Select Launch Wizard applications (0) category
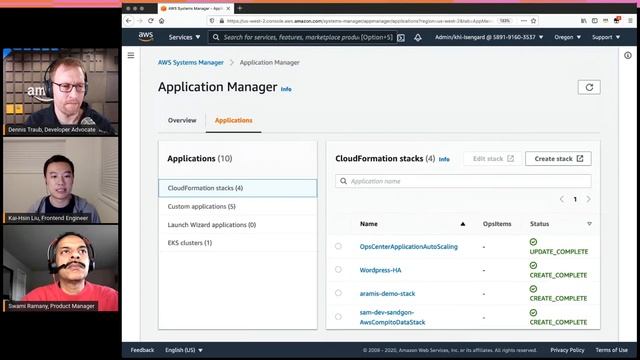The height and width of the screenshot is (360, 640). tap(238, 225)
